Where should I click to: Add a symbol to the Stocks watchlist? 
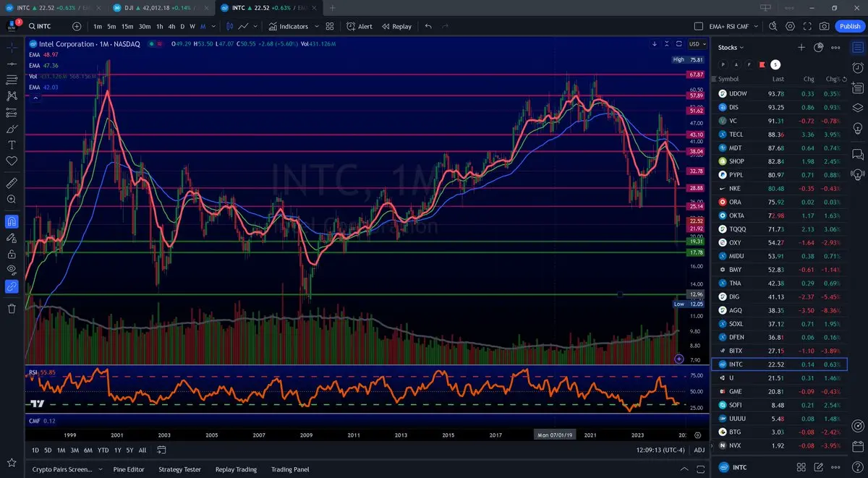[x=801, y=47]
